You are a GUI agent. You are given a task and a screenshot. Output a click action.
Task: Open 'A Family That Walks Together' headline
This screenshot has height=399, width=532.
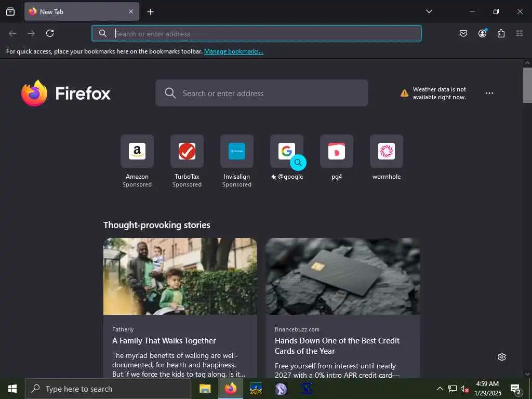(164, 341)
